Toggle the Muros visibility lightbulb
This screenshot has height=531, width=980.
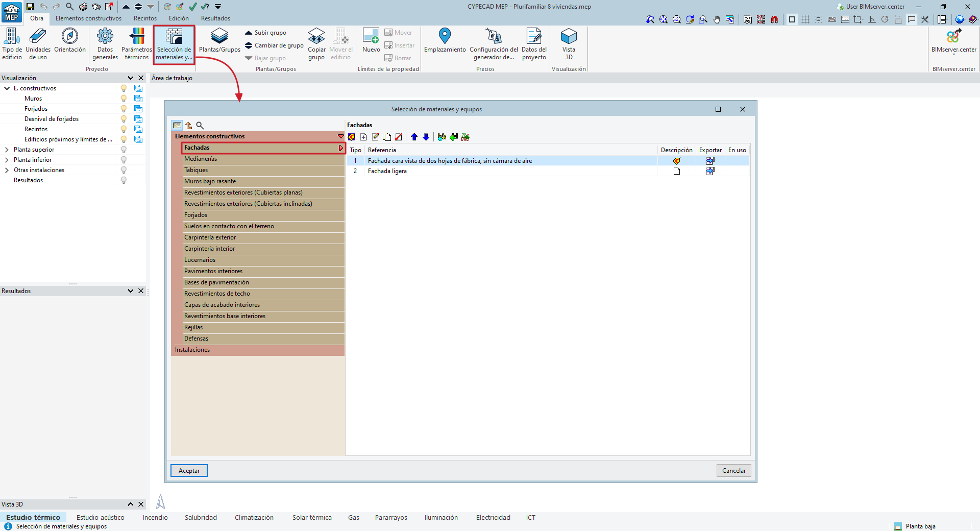click(124, 99)
